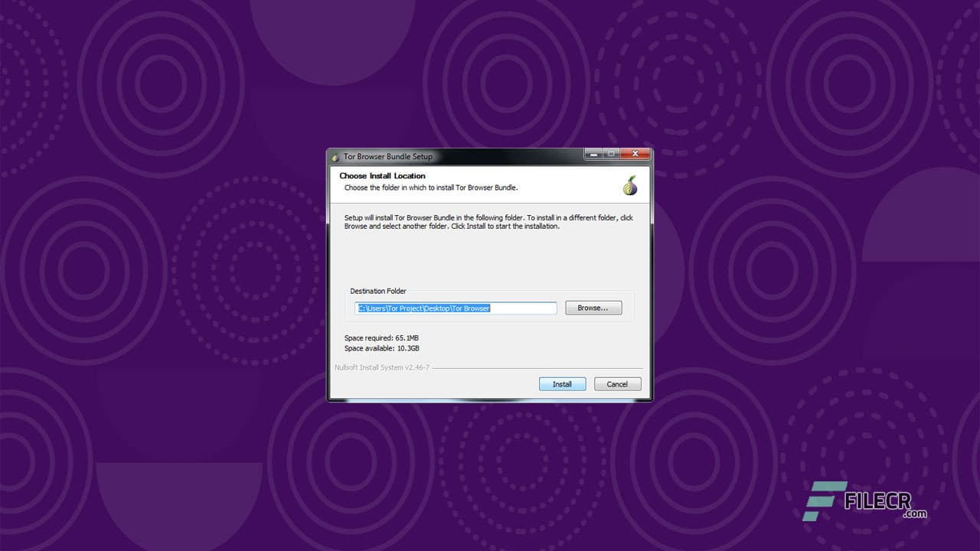Select the highlighted install path text

coord(425,308)
